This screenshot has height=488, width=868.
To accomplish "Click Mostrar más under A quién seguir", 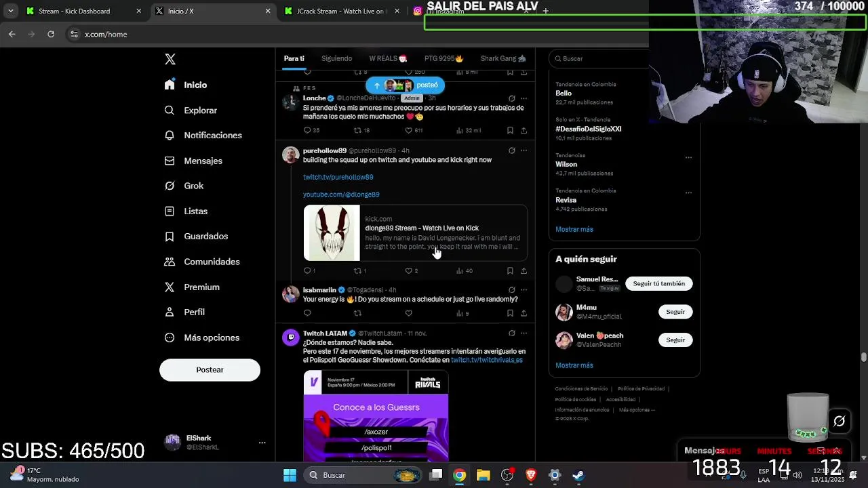I will tap(574, 365).
